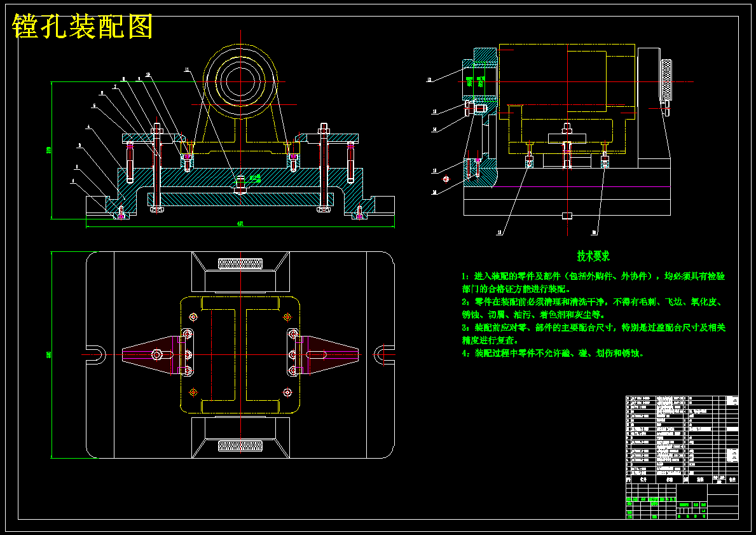Screen dimensions: 756x535
Task: Pick the lower knurled knob in plan view
Action: [240, 446]
